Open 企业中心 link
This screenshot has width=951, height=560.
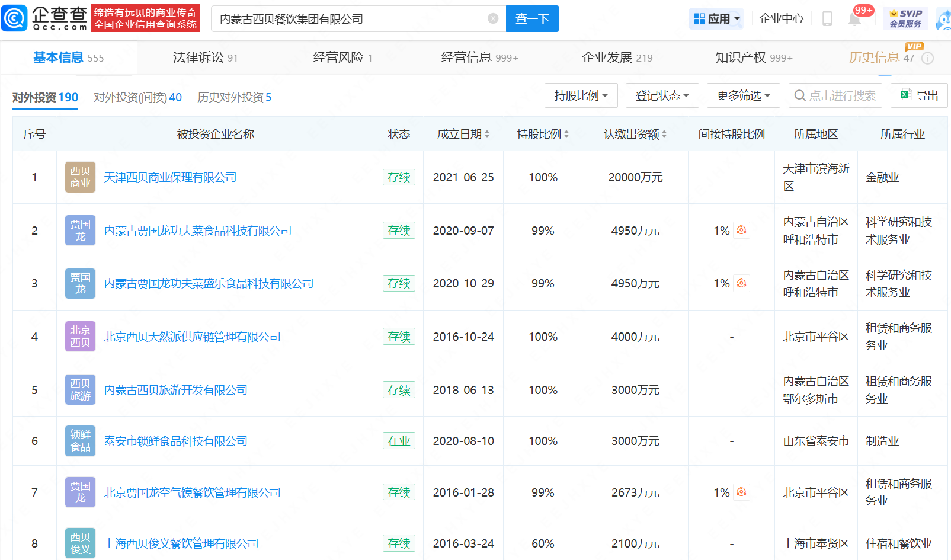pyautogui.click(x=782, y=18)
